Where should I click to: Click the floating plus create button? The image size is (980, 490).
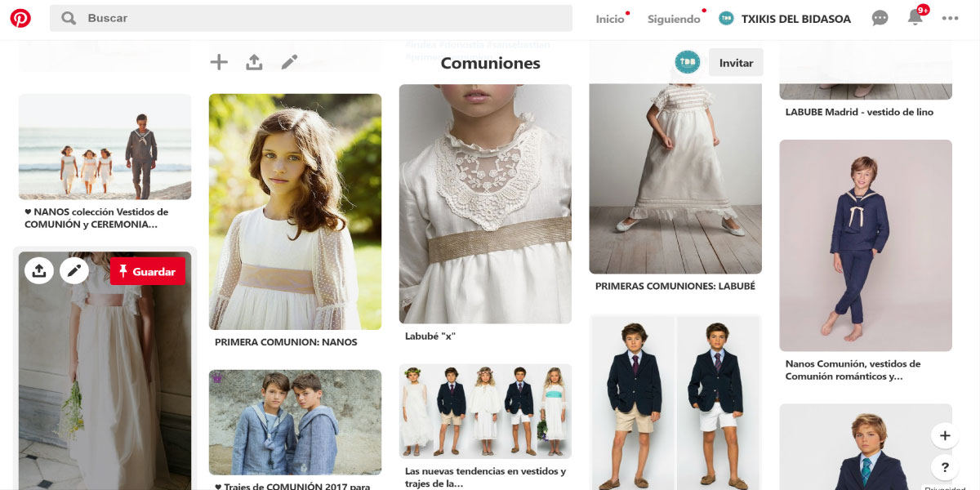coord(945,435)
